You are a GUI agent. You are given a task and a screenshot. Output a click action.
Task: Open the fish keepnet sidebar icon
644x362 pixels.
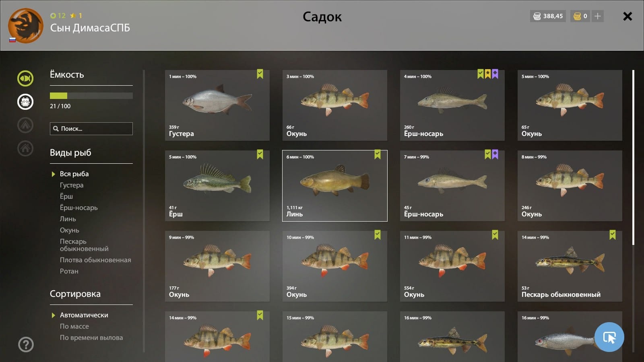(25, 78)
